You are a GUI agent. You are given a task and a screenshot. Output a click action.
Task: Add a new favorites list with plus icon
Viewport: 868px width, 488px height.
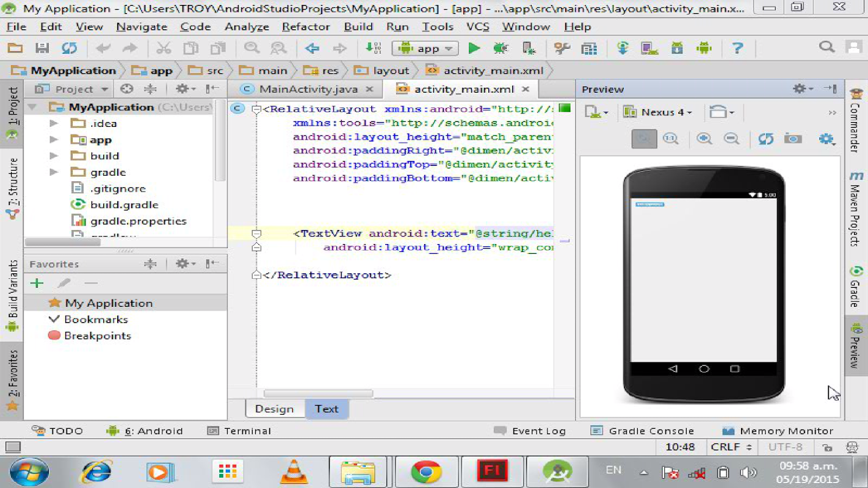(37, 283)
